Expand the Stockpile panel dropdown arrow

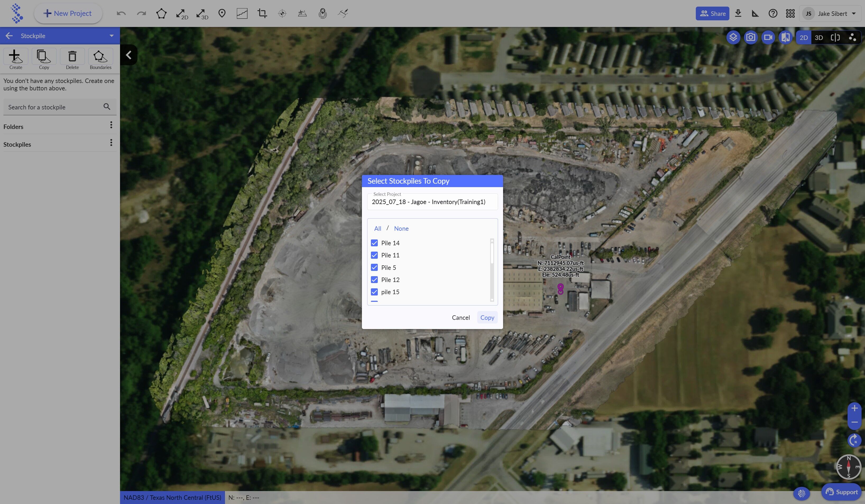(x=112, y=36)
